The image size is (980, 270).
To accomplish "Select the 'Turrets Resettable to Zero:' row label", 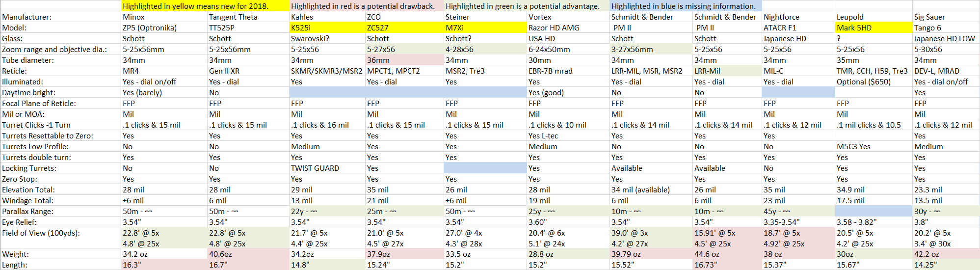I will click(60, 135).
